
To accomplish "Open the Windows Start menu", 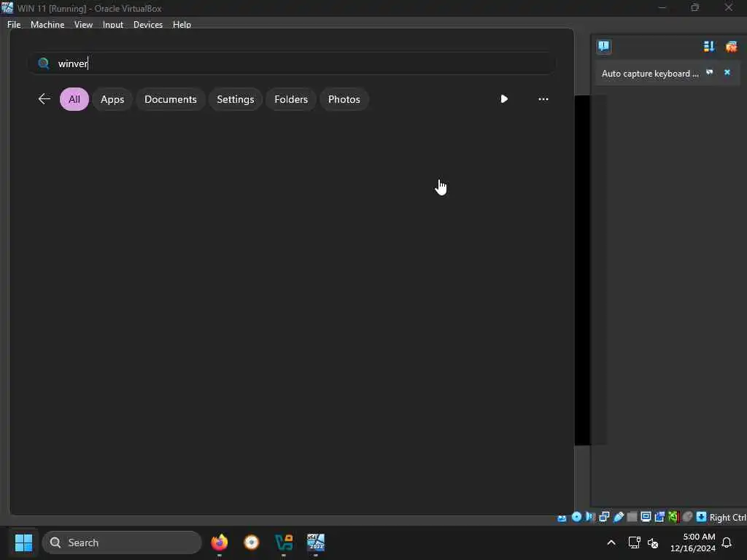I will click(23, 542).
